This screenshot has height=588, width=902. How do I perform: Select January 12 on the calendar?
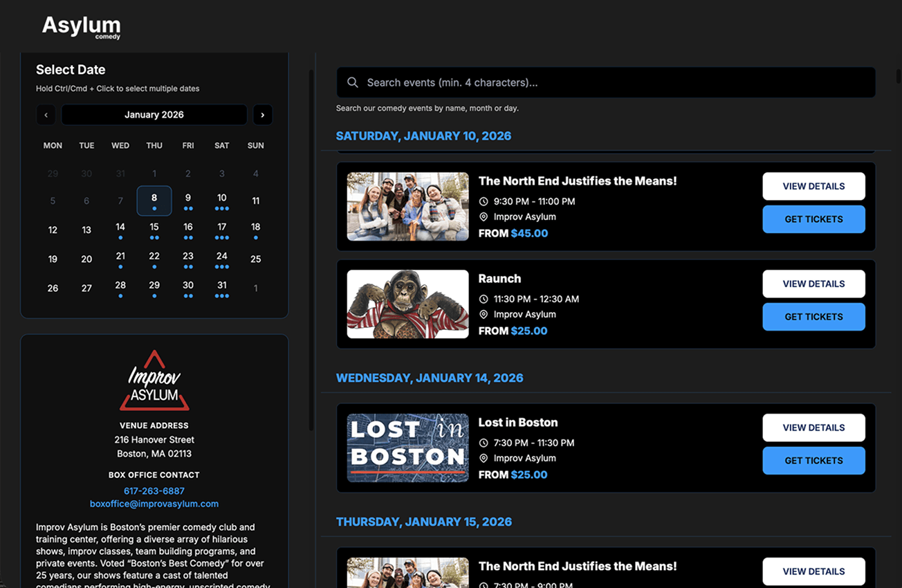[x=53, y=230]
